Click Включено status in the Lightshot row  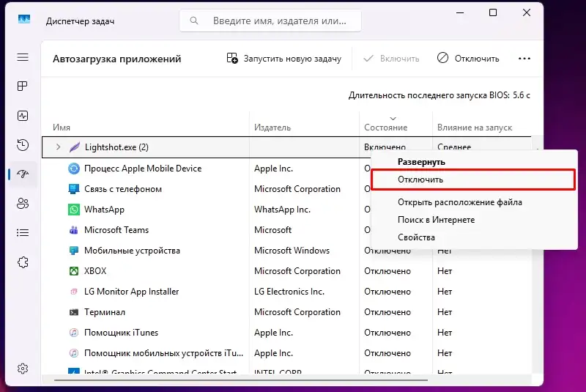point(385,147)
